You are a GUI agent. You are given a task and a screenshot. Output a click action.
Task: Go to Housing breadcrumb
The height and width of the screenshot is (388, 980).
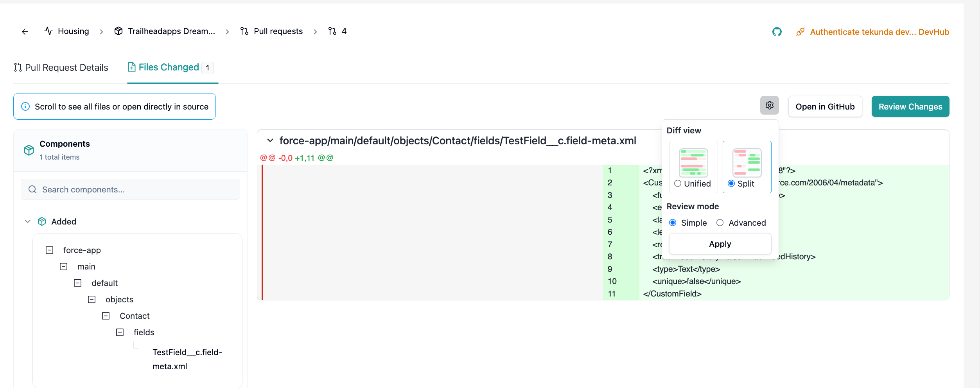pyautogui.click(x=66, y=31)
